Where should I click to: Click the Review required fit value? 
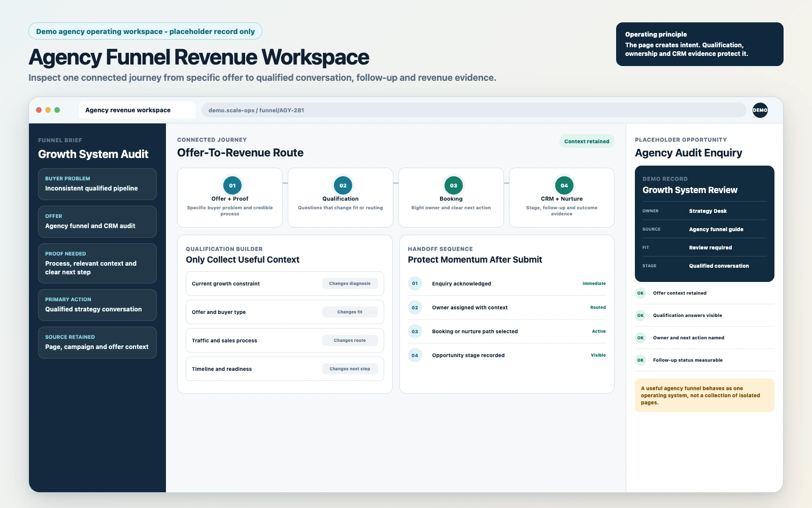pyautogui.click(x=710, y=247)
